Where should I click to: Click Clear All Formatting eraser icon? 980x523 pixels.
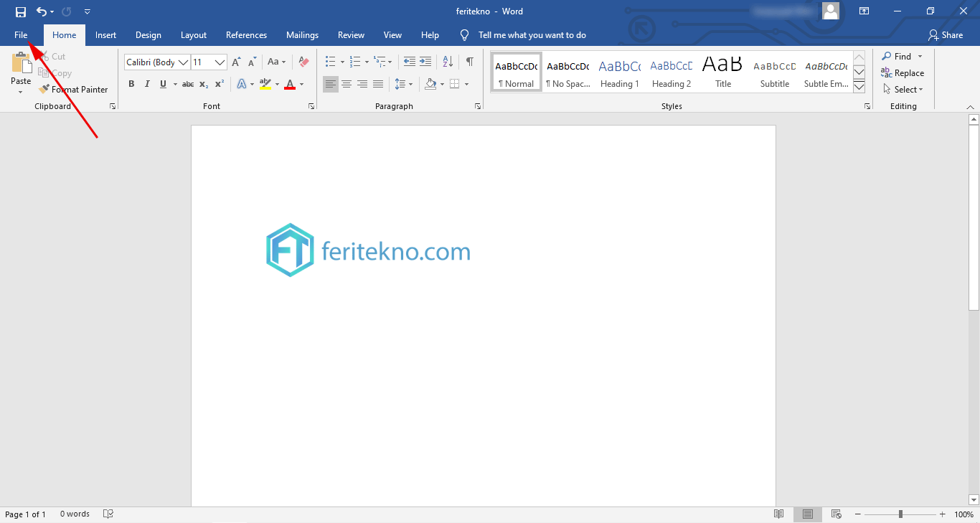pos(303,62)
